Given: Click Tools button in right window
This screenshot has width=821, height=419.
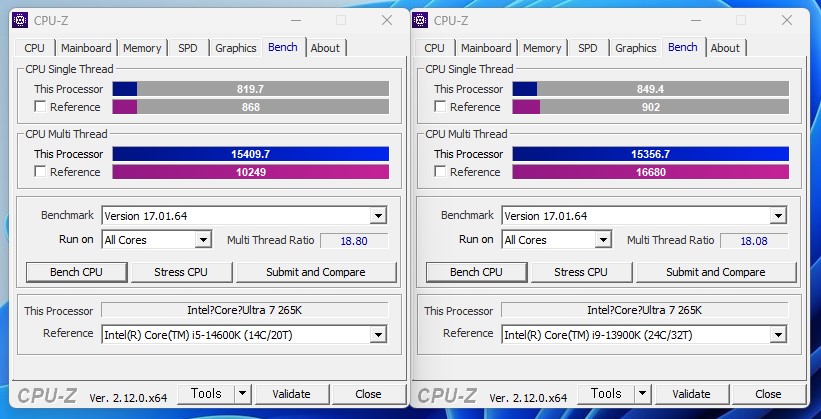Looking at the screenshot, I should point(606,394).
